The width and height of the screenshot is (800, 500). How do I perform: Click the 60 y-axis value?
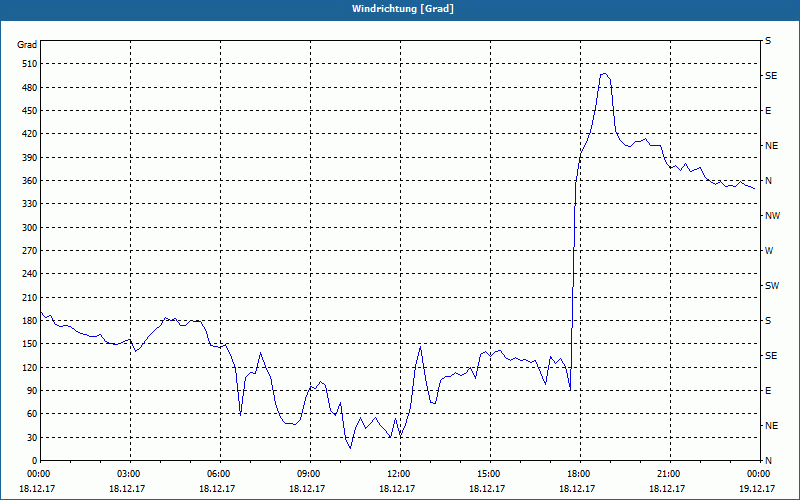pyautogui.click(x=32, y=414)
